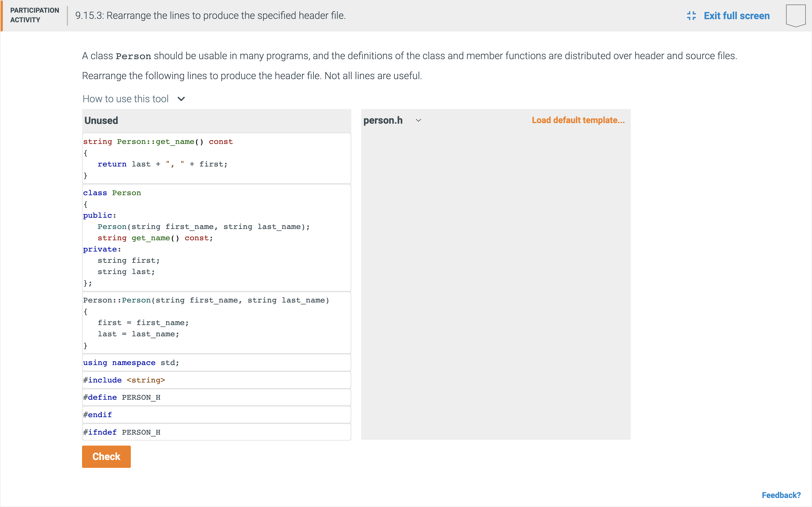812x507 pixels.
Task: Click the person.h tab label
Action: 383,120
